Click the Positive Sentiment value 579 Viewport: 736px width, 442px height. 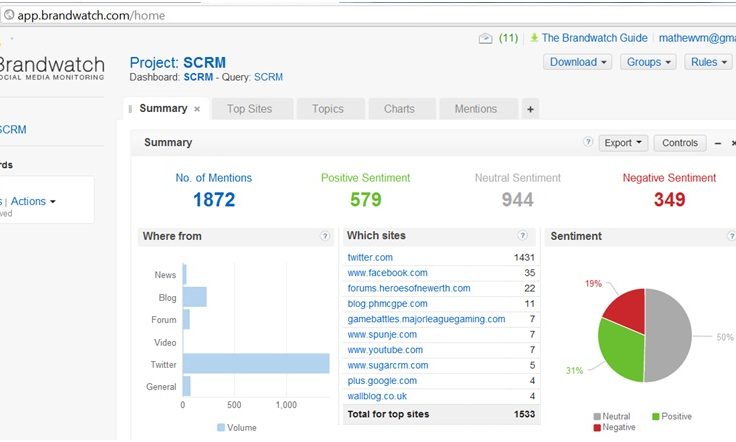pyautogui.click(x=366, y=200)
